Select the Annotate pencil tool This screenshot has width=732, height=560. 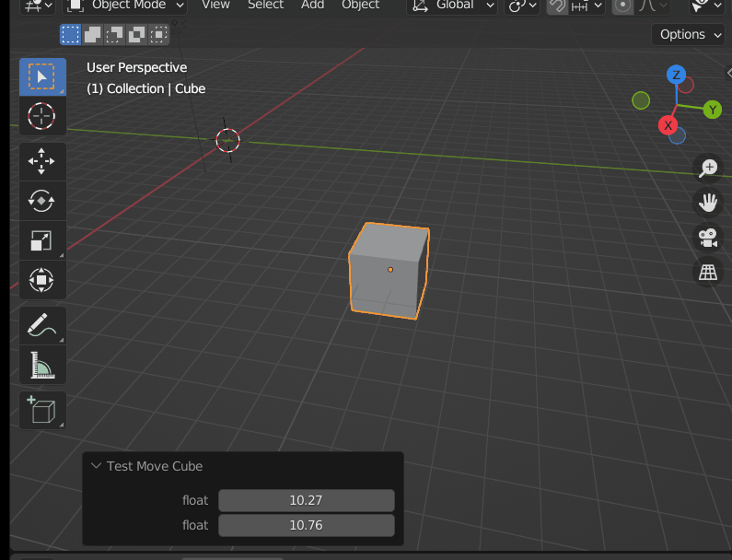[x=42, y=325]
